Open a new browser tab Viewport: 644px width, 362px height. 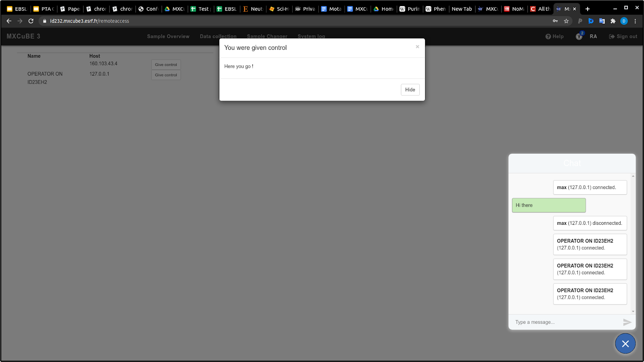(588, 9)
